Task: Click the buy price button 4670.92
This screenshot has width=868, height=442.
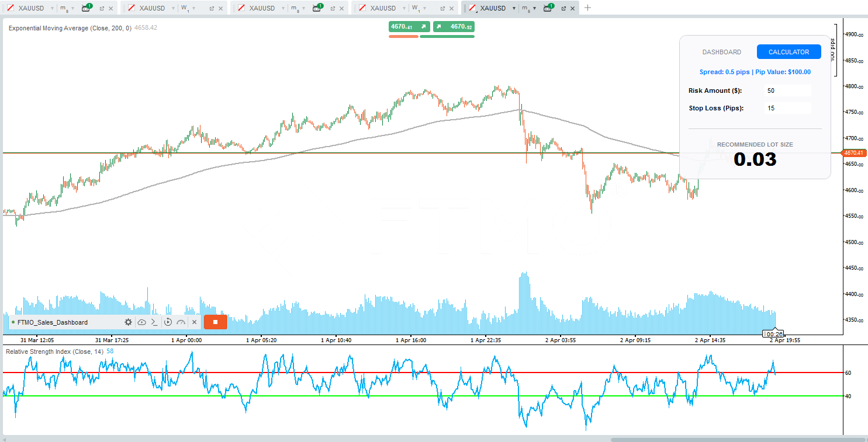Action: click(454, 27)
